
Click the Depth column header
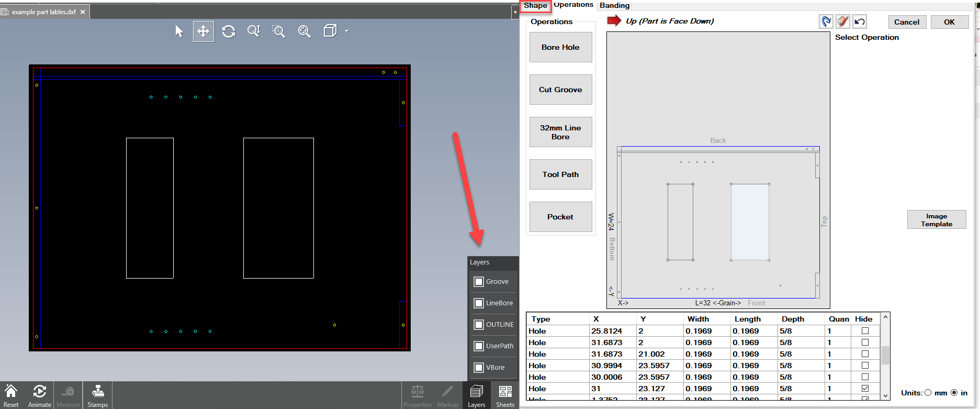click(802, 319)
